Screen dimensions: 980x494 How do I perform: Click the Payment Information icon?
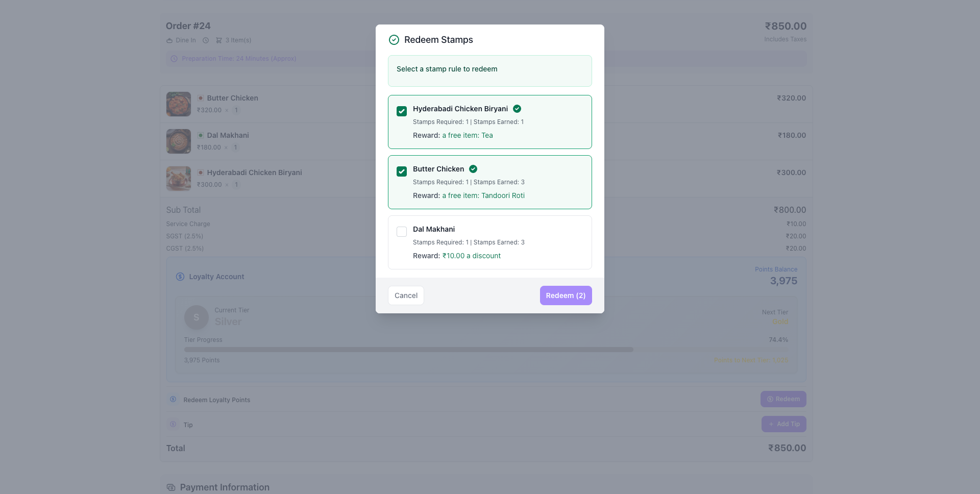pyautogui.click(x=170, y=487)
